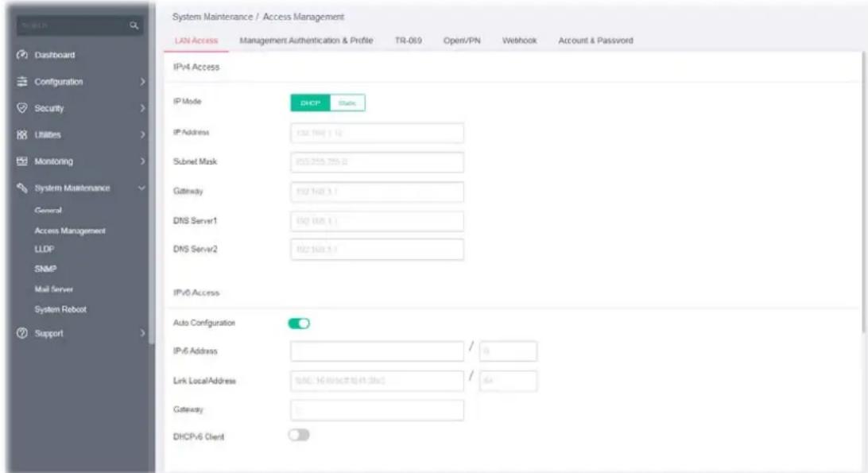868x473 pixels.
Task: Click the Configuration sliders icon
Action: [x=22, y=81]
